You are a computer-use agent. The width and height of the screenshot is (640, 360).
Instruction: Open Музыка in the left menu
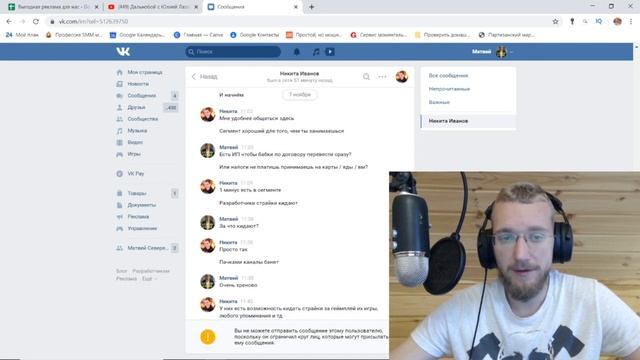[x=137, y=131]
